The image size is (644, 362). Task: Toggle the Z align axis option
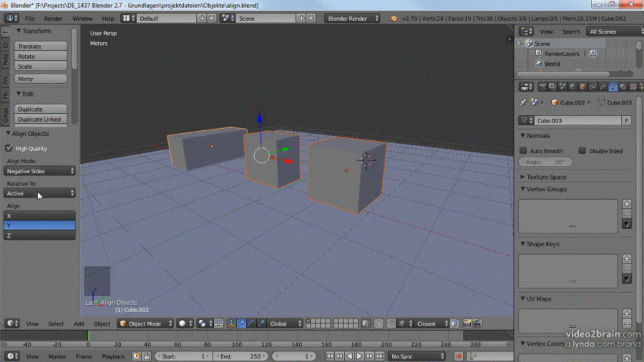[x=40, y=235]
